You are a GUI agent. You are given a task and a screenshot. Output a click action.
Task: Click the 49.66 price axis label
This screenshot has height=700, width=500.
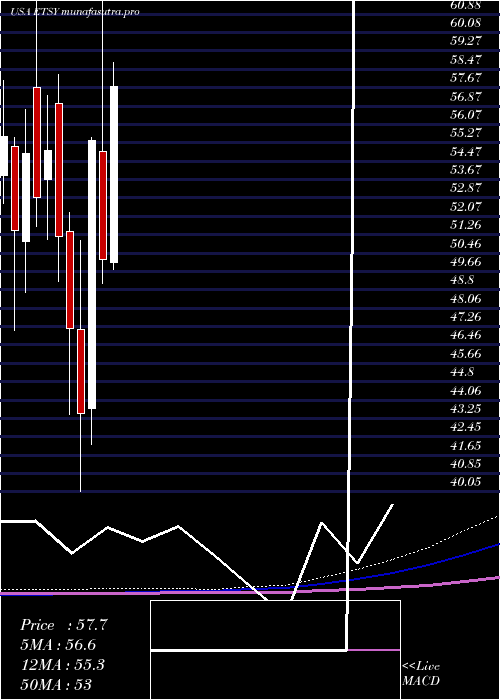pos(466,261)
